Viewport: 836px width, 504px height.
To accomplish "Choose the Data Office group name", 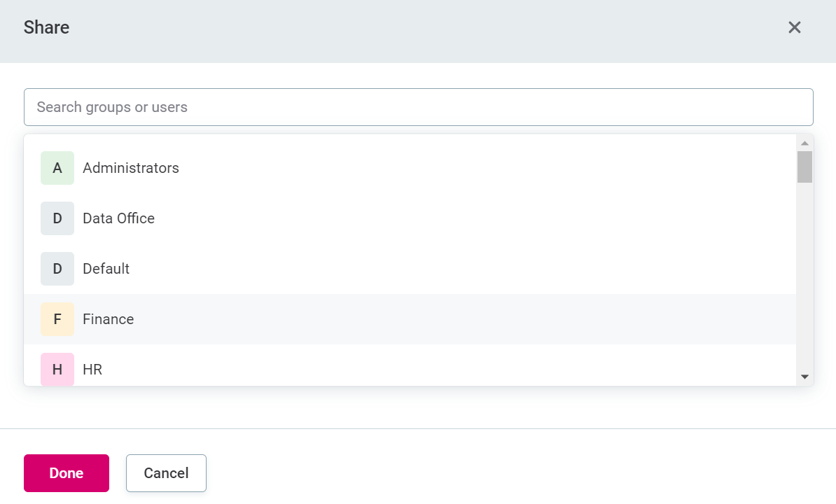I will click(118, 218).
